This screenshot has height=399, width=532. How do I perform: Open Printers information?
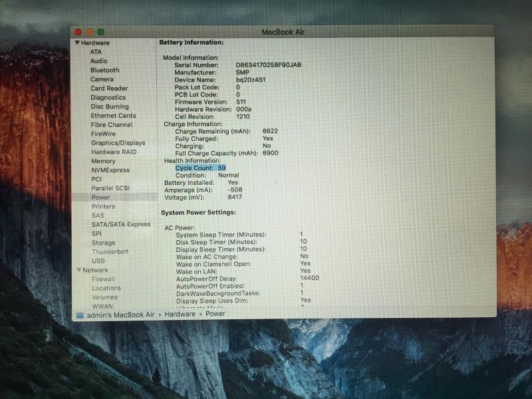pos(103,206)
